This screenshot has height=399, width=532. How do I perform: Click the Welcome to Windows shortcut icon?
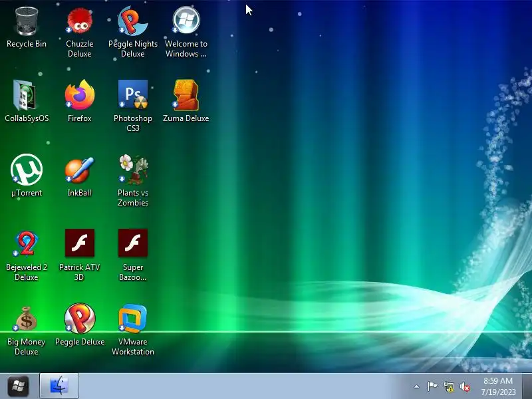(x=186, y=21)
